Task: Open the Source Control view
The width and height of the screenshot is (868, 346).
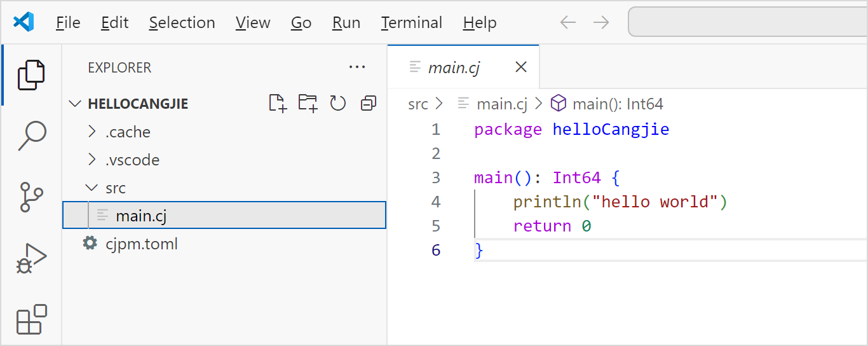Action: (x=31, y=197)
